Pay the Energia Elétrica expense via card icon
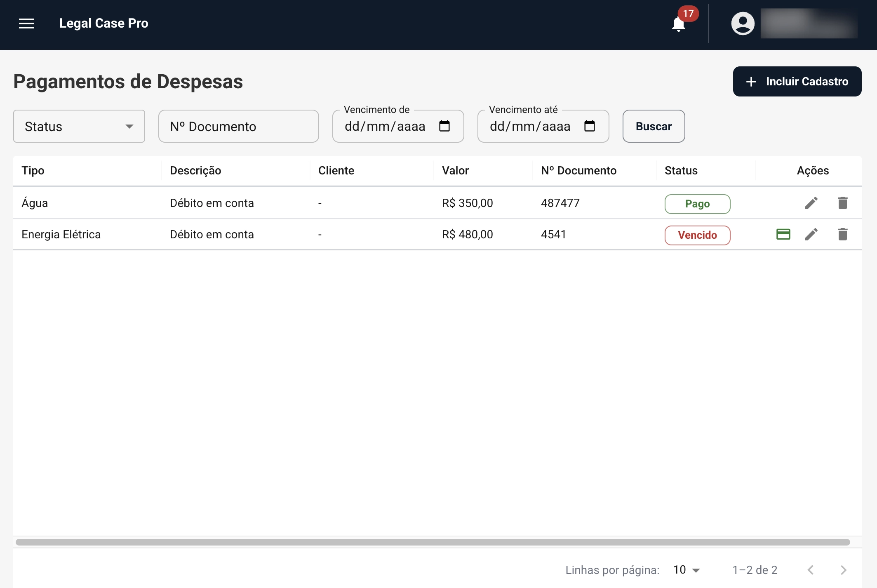The height and width of the screenshot is (588, 877). coord(783,234)
